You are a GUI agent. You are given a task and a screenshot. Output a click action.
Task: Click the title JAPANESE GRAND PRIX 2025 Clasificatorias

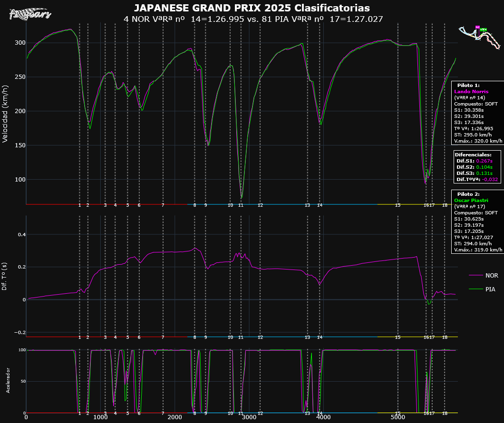[252, 8]
